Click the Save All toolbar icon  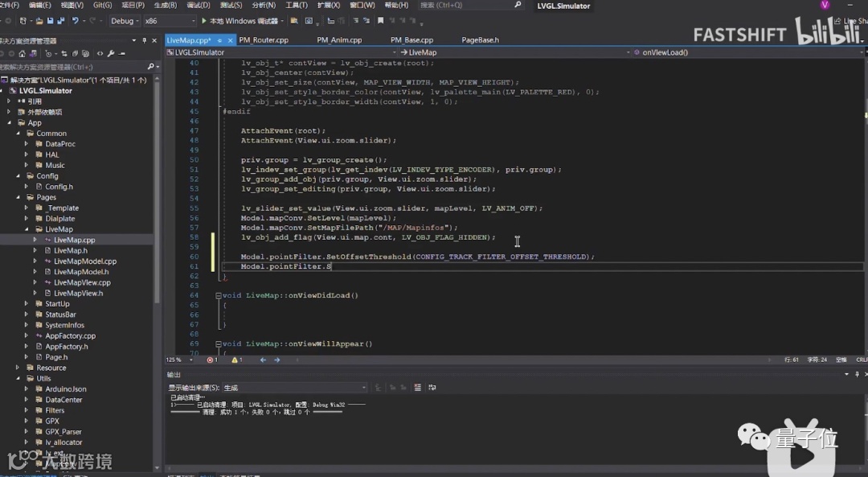tap(60, 21)
